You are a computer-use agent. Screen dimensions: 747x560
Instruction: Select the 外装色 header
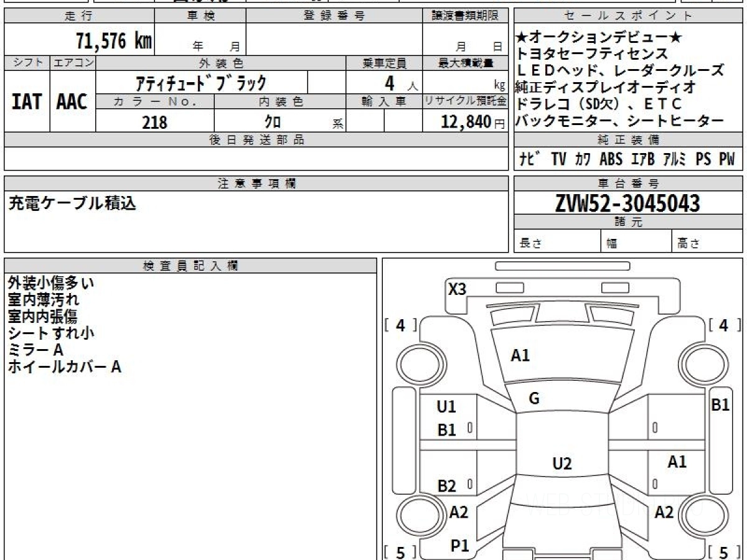coord(221,63)
